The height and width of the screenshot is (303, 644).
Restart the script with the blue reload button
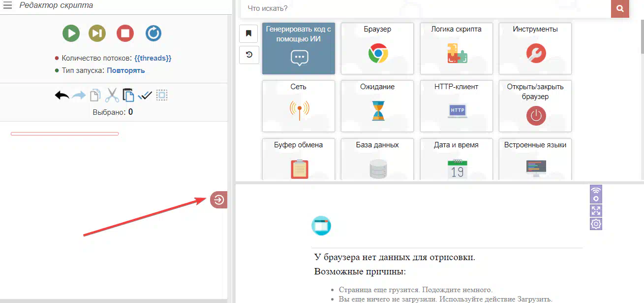pos(153,34)
